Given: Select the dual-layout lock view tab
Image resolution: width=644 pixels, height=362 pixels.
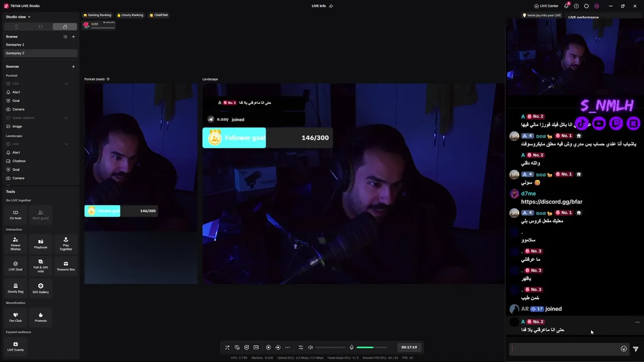Looking at the screenshot, I should click(65, 27).
